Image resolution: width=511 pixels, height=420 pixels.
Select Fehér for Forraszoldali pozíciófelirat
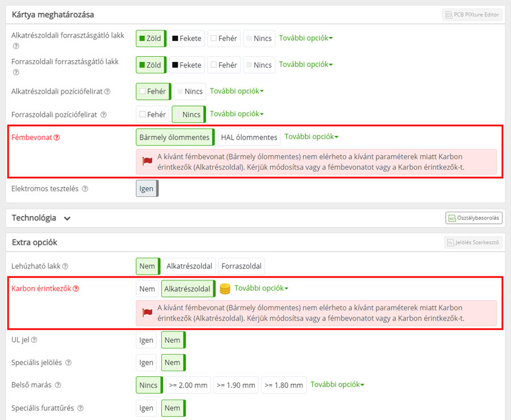tap(153, 115)
